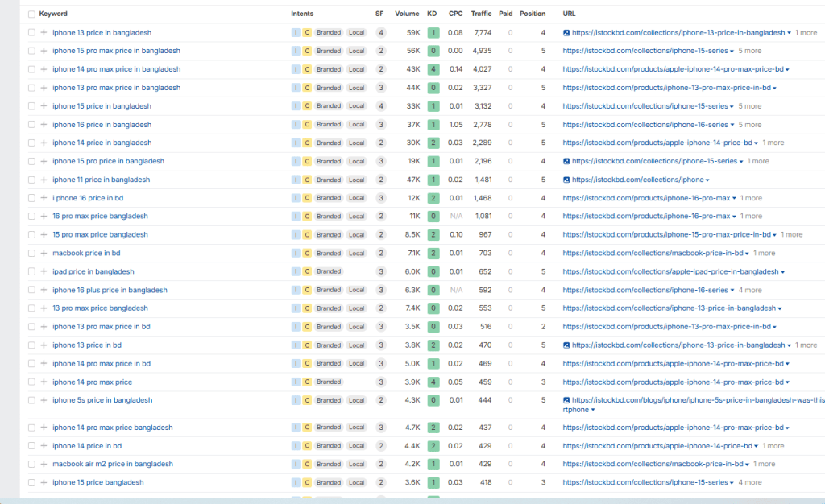
Task: Expand '5 more' URLs for 'iphone 15 pro max price in bangladesh'
Action: click(x=749, y=50)
